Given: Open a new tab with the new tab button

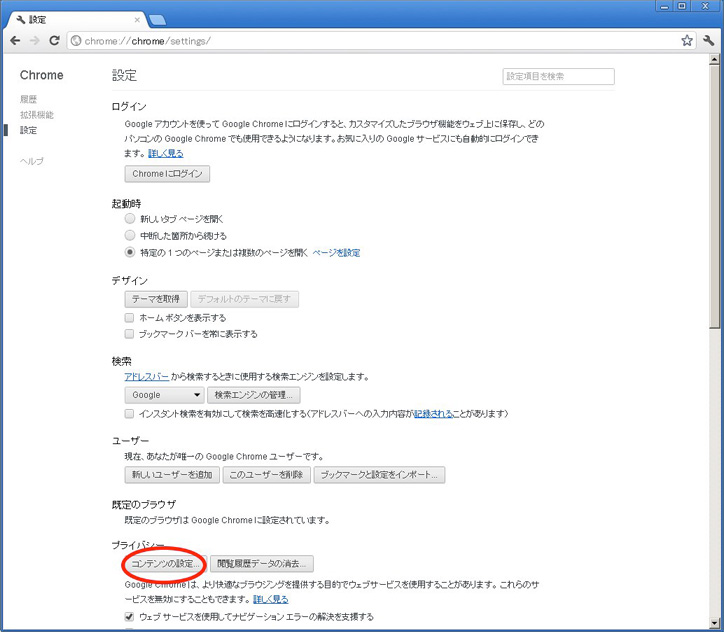Looking at the screenshot, I should click(x=158, y=20).
